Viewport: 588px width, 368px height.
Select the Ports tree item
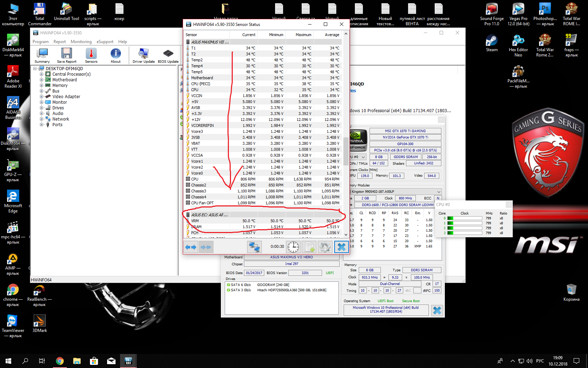pyautogui.click(x=57, y=125)
